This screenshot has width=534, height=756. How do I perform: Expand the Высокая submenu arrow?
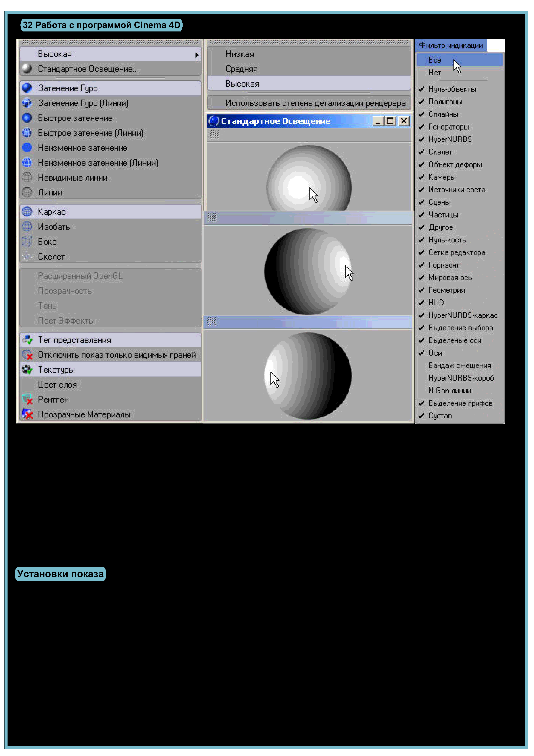tap(196, 55)
